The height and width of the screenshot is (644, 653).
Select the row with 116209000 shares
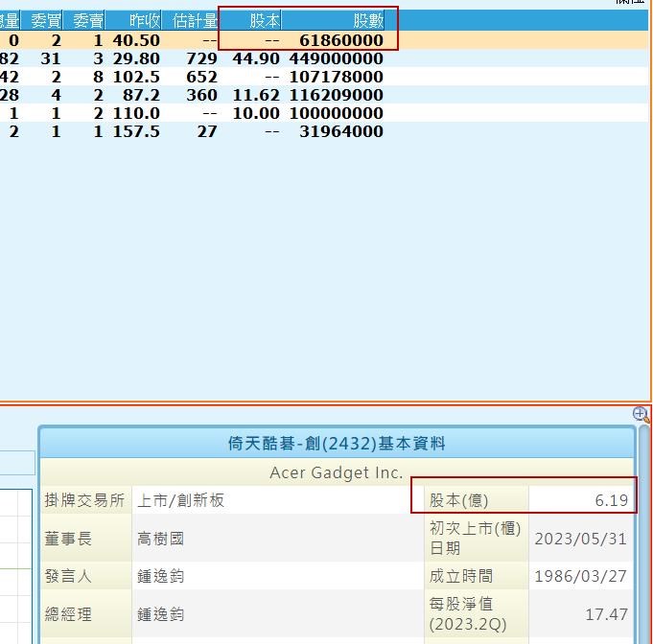click(x=336, y=95)
